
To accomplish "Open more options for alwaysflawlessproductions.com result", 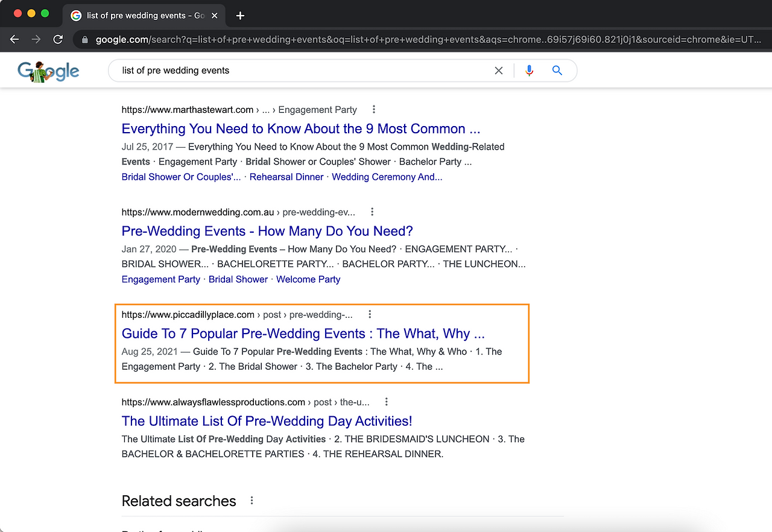I will (387, 402).
